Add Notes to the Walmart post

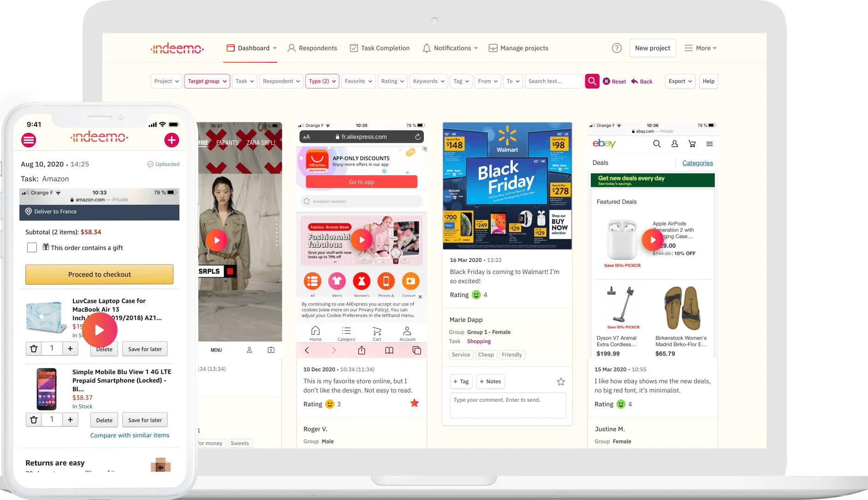[x=490, y=381]
